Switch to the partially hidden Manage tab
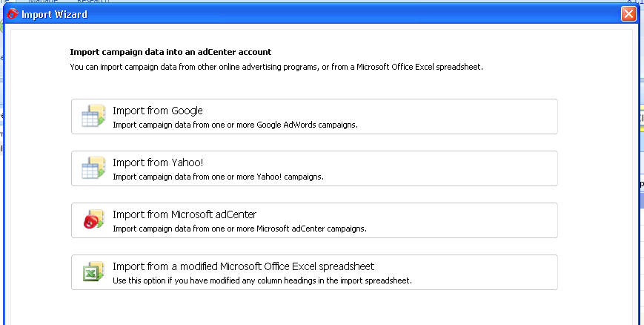Screen dimensions: 644x325 tap(43, 1)
